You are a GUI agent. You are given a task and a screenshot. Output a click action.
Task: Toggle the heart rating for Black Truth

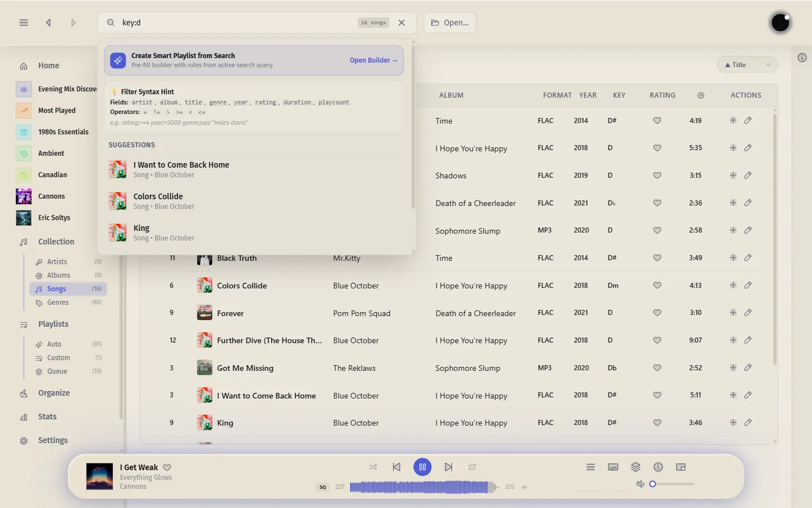[x=657, y=258]
